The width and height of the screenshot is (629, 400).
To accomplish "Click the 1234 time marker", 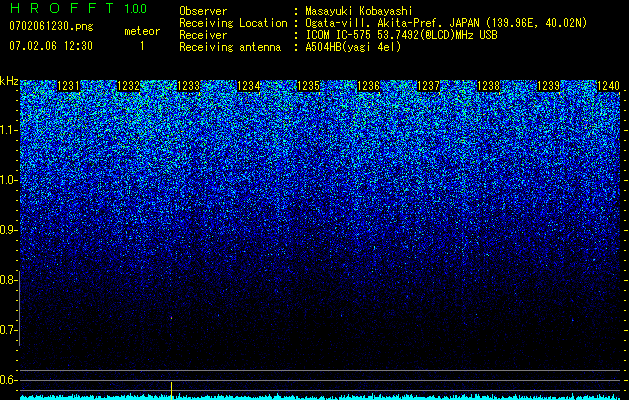I will pyautogui.click(x=249, y=86).
